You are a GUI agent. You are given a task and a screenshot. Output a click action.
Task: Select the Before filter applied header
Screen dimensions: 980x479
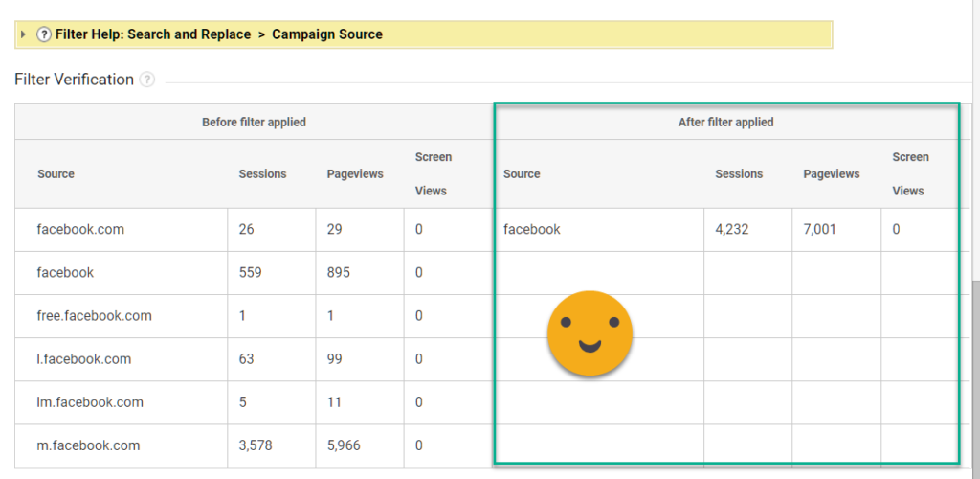(254, 123)
